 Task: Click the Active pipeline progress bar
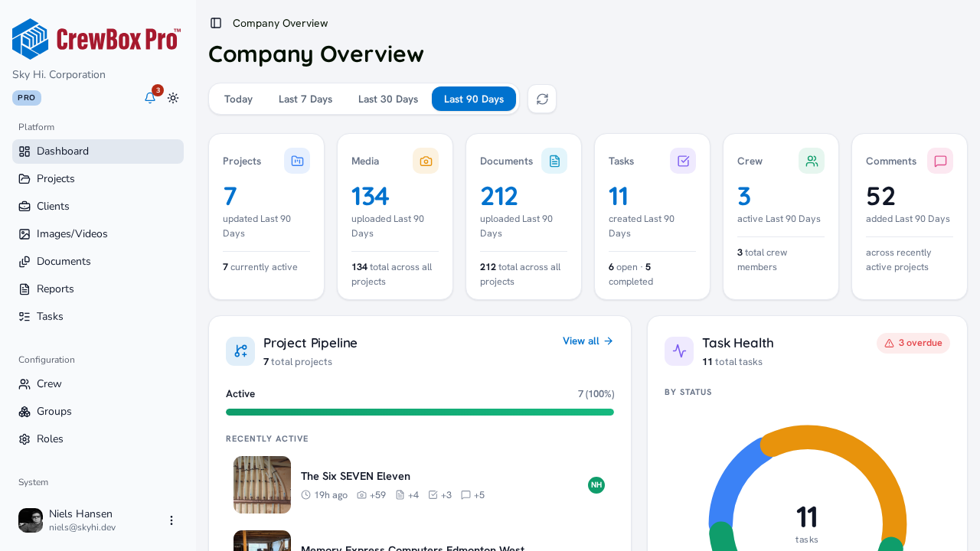click(420, 412)
